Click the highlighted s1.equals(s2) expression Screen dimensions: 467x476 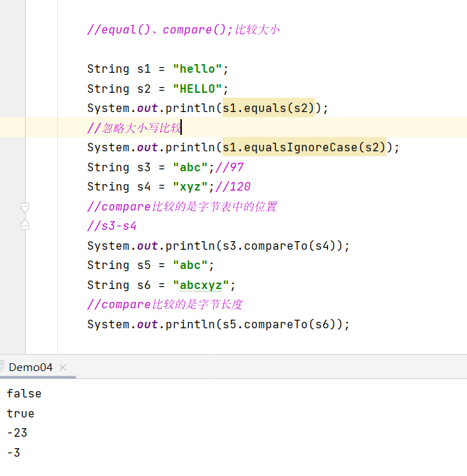tap(268, 108)
